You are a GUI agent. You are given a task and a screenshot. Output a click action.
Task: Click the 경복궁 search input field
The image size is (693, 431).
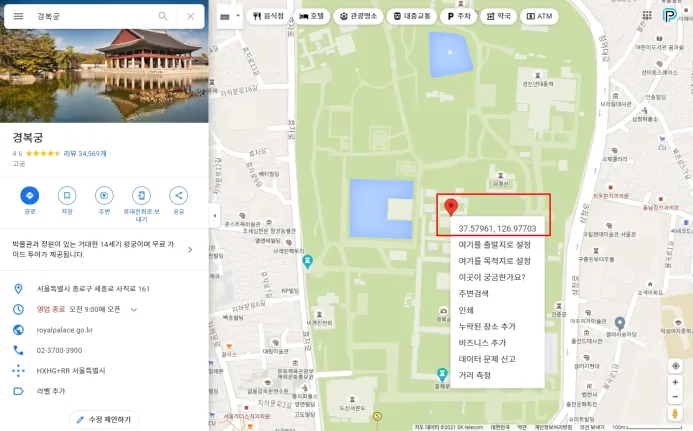coord(93,16)
